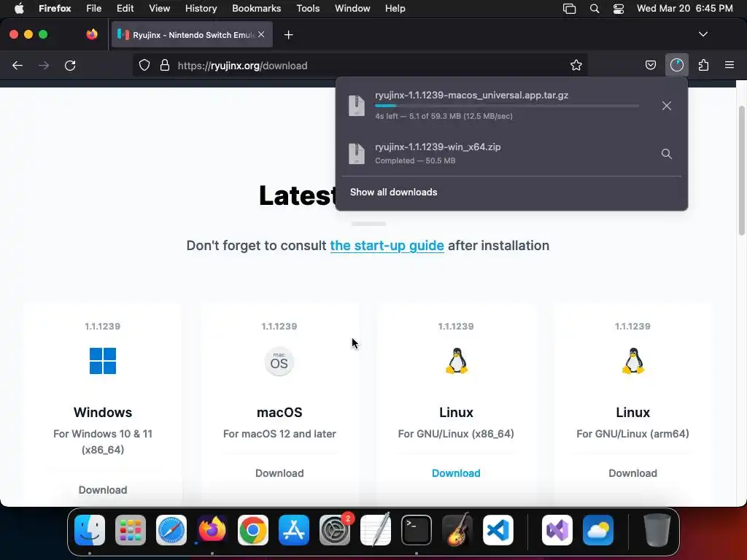Click the download progress bar
Image resolution: width=747 pixels, height=560 pixels.
point(507,106)
